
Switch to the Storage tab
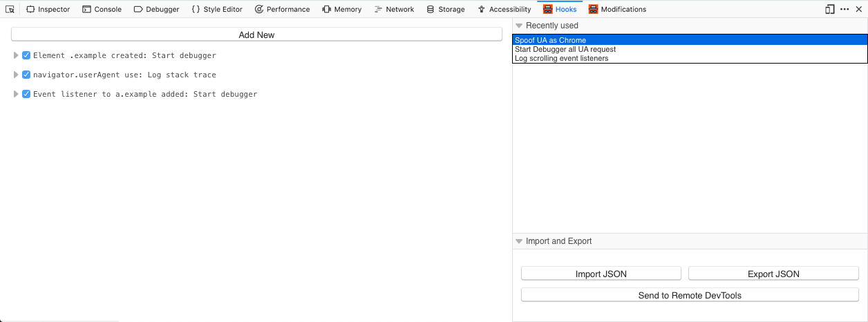click(x=446, y=9)
